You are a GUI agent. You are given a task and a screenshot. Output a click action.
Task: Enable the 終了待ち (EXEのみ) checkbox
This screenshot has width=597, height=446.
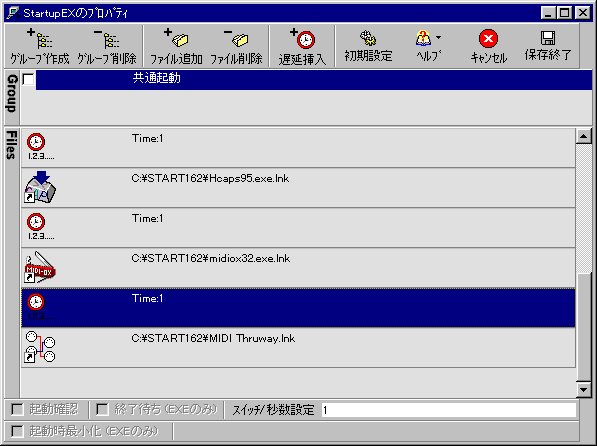[102, 409]
